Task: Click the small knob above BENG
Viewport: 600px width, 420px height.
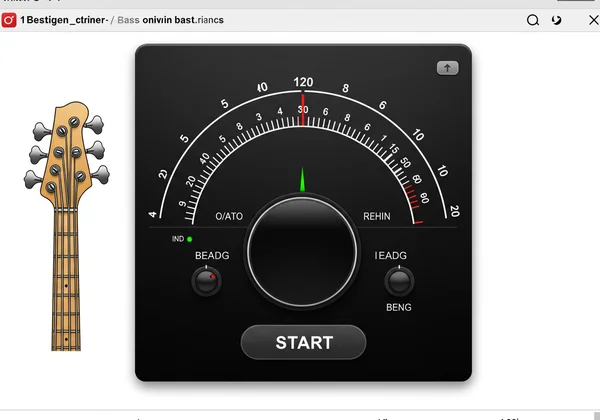Action: 399,282
